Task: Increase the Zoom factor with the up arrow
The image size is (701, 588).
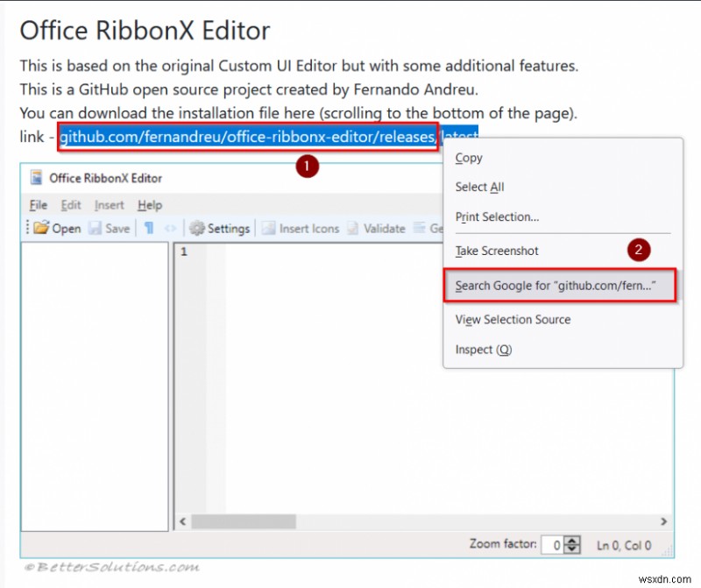Action: [x=570, y=541]
